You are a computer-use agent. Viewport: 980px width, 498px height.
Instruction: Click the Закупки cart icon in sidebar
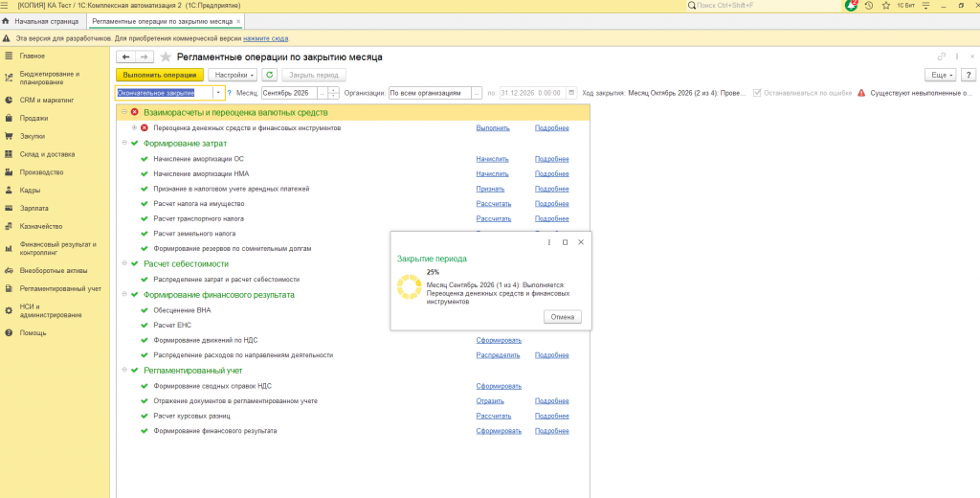pos(9,136)
